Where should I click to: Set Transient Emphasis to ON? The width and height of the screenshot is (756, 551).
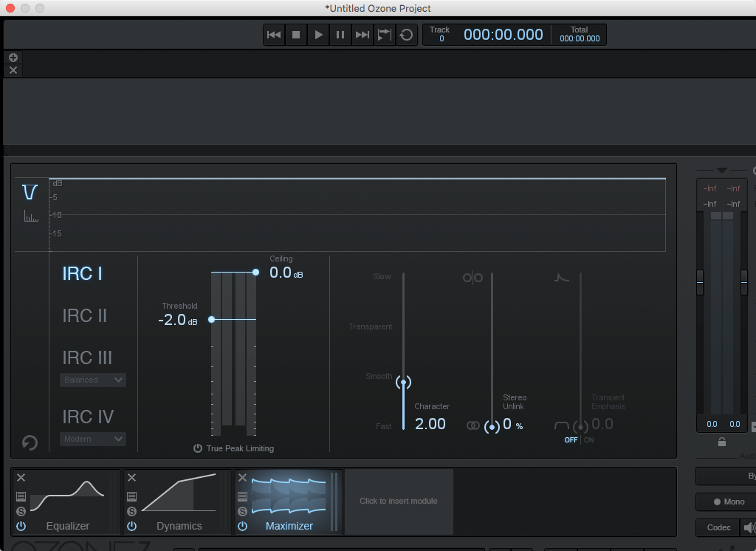[588, 440]
